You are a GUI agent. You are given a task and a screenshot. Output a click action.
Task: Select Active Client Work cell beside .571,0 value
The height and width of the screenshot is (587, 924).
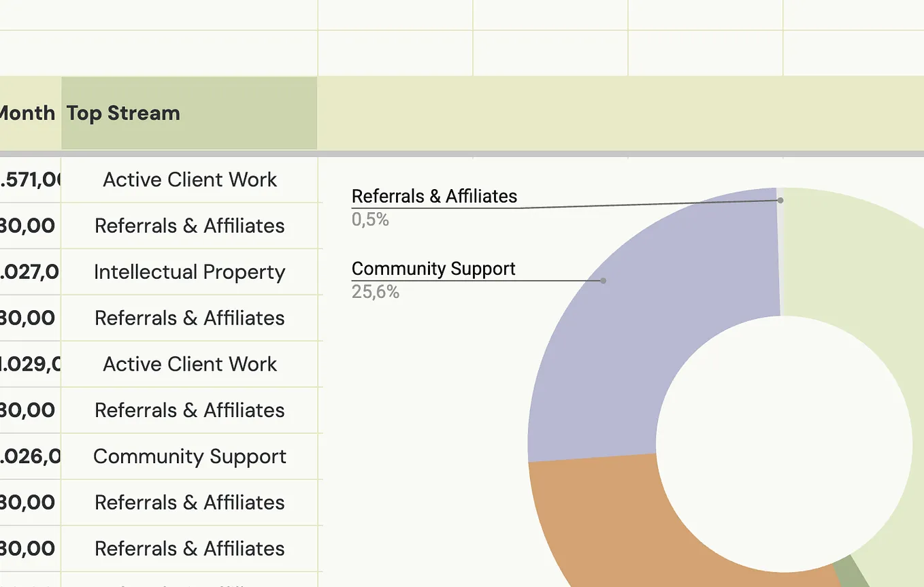click(189, 180)
